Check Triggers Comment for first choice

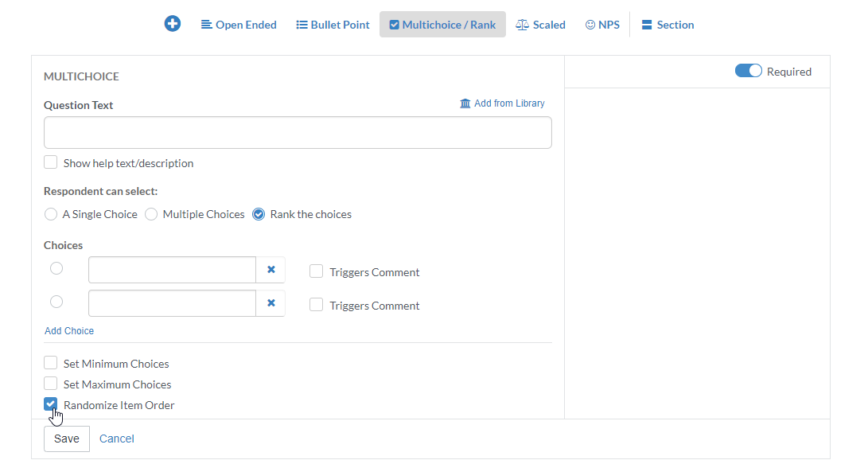point(316,271)
